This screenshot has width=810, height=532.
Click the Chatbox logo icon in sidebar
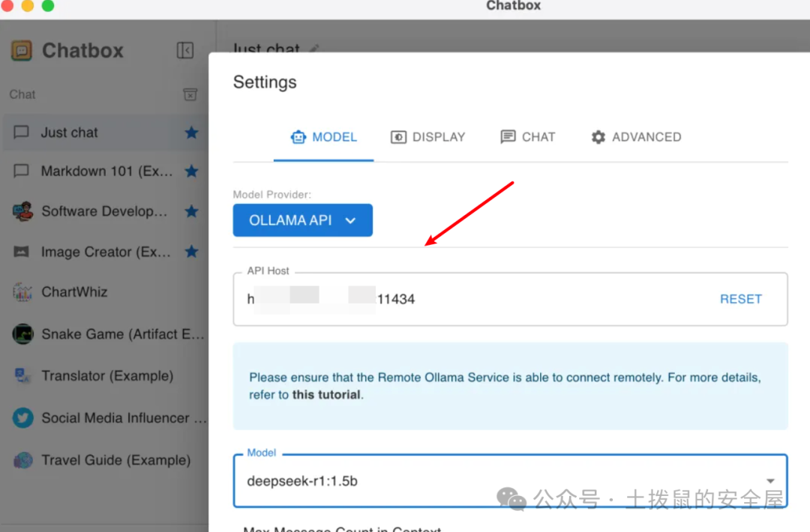pos(22,50)
